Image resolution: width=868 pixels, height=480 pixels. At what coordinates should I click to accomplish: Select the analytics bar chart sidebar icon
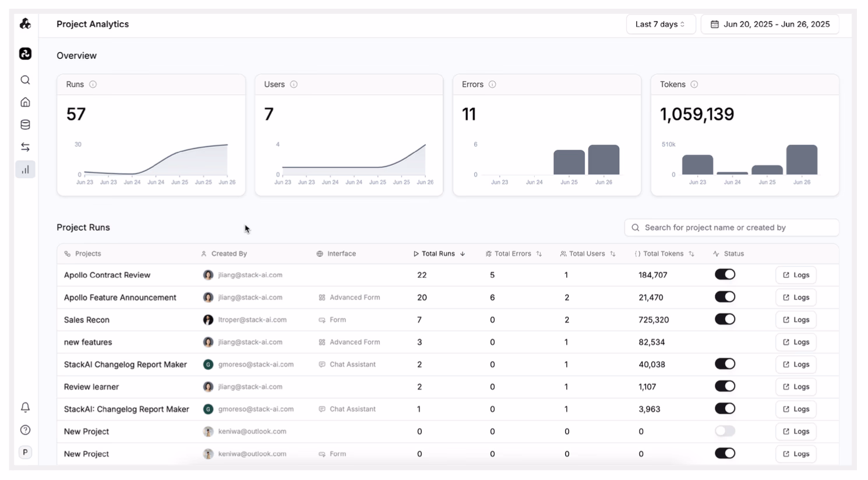[x=25, y=170]
